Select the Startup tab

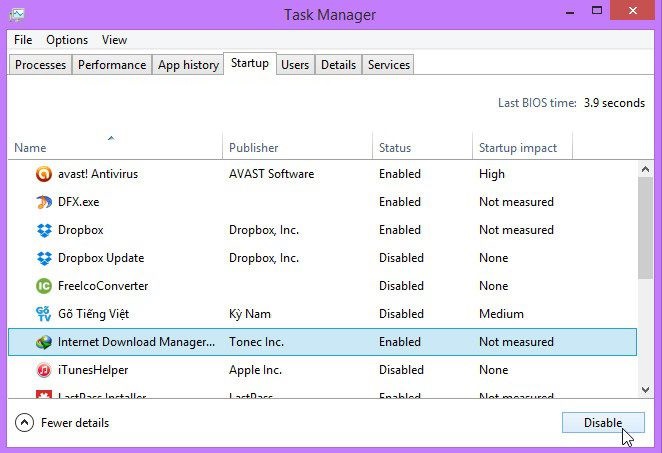tap(250, 63)
